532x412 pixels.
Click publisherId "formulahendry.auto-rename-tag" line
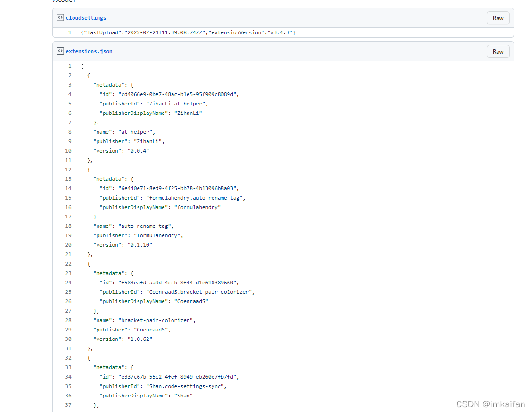tap(172, 198)
